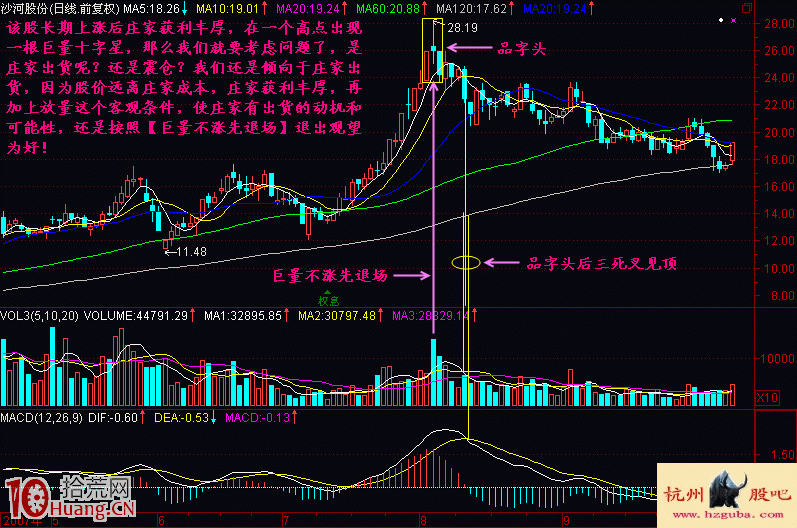Image resolution: width=797 pixels, height=528 pixels.
Task: Click the yellow DEA:-0.53 value
Action: pyautogui.click(x=181, y=418)
